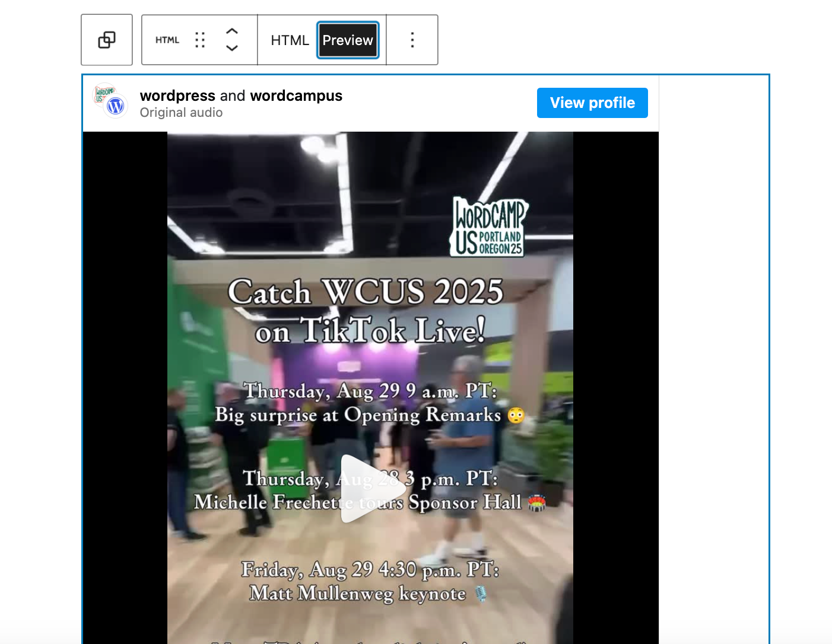Viewport: 832px width, 644px height.
Task: Click the 'Big surprise at Opening Remarks' caption
Action: coord(358,415)
